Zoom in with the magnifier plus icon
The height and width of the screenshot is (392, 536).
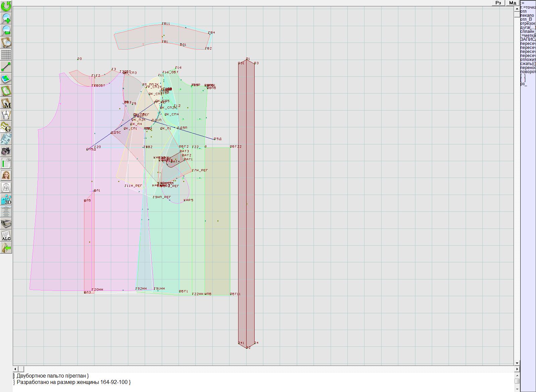pos(6,18)
